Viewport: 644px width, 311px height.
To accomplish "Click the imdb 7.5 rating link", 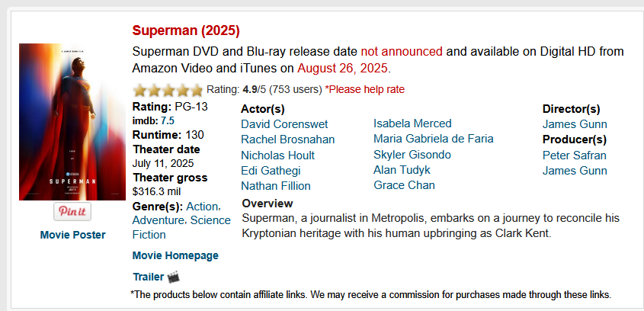I will click(x=168, y=120).
